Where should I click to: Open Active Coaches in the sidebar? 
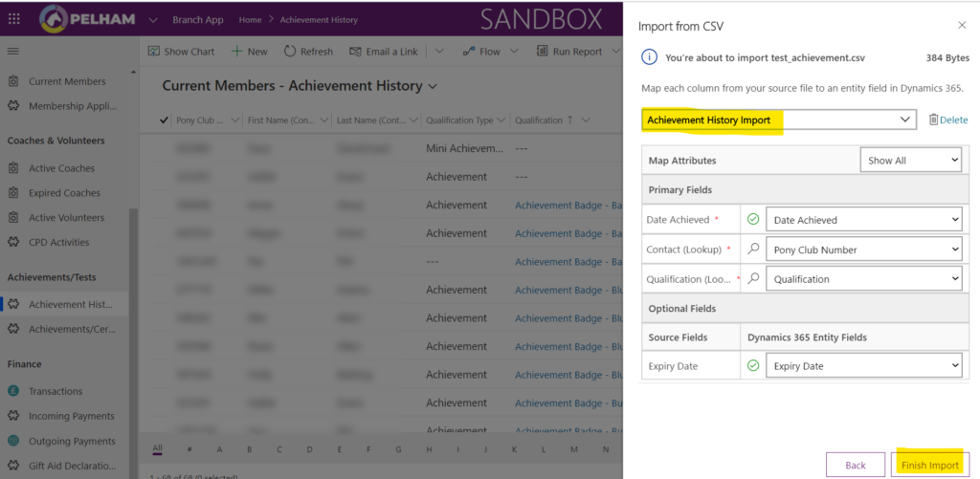(x=62, y=168)
